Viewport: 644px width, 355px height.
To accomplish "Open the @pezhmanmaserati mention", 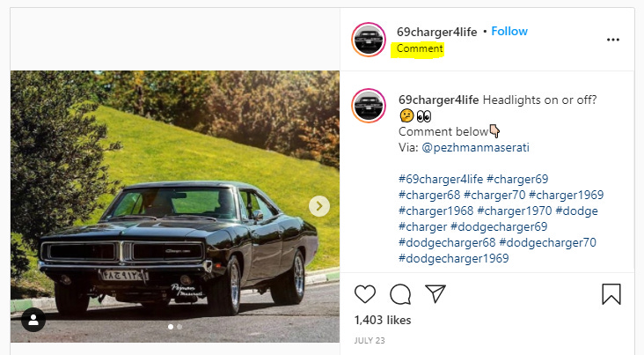I will [476, 148].
